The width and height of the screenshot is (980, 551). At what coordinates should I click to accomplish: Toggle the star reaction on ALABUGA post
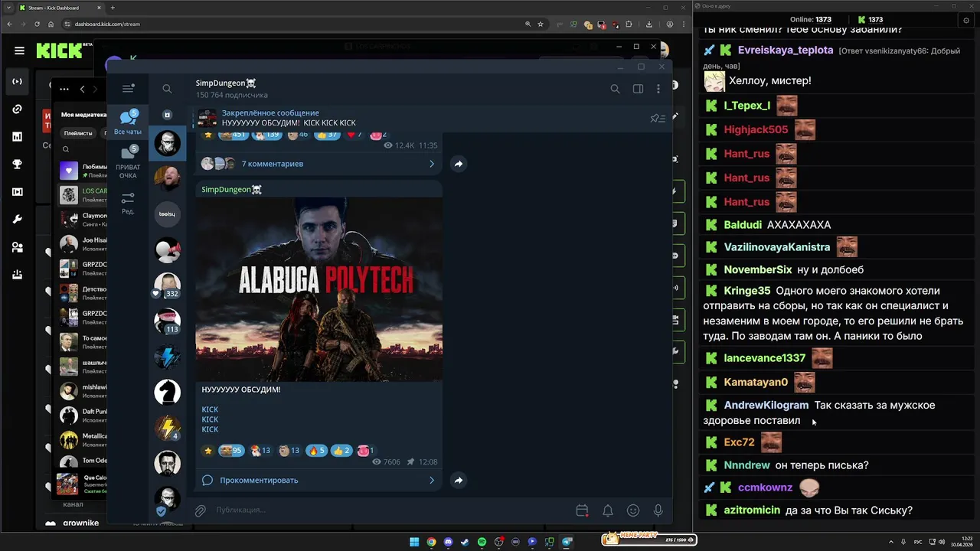tap(207, 451)
